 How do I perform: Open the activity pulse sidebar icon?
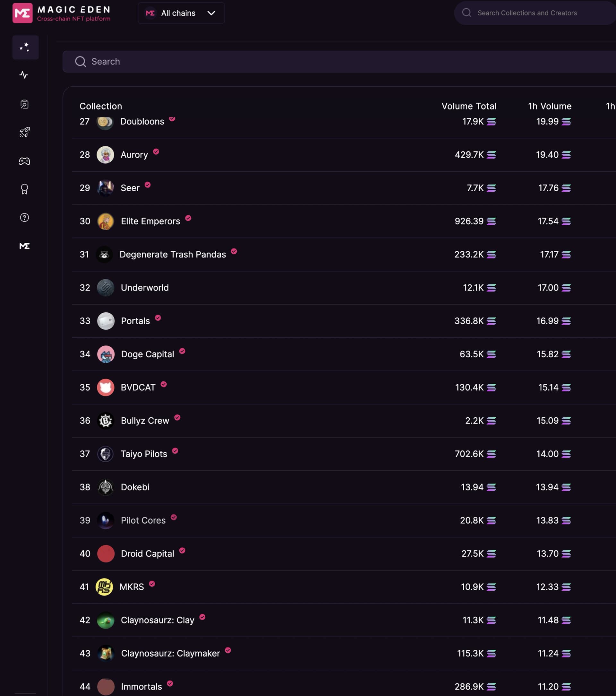click(24, 75)
